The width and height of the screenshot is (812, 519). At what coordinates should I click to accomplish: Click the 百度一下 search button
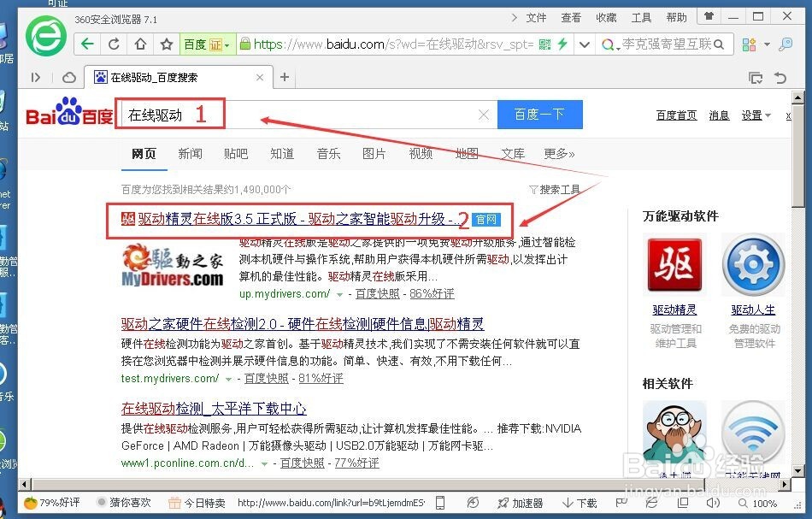pos(539,115)
